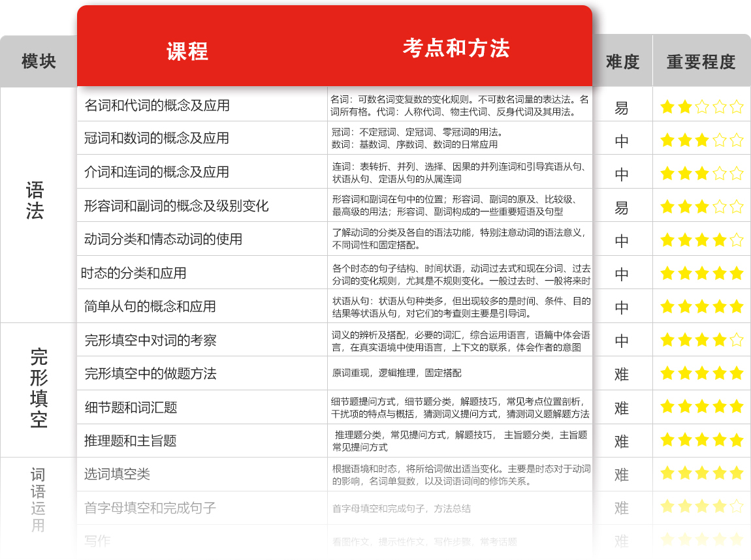751x560 pixels.
Task: Click the star rating for 完形填空中的做题方法
Action: [x=701, y=373]
